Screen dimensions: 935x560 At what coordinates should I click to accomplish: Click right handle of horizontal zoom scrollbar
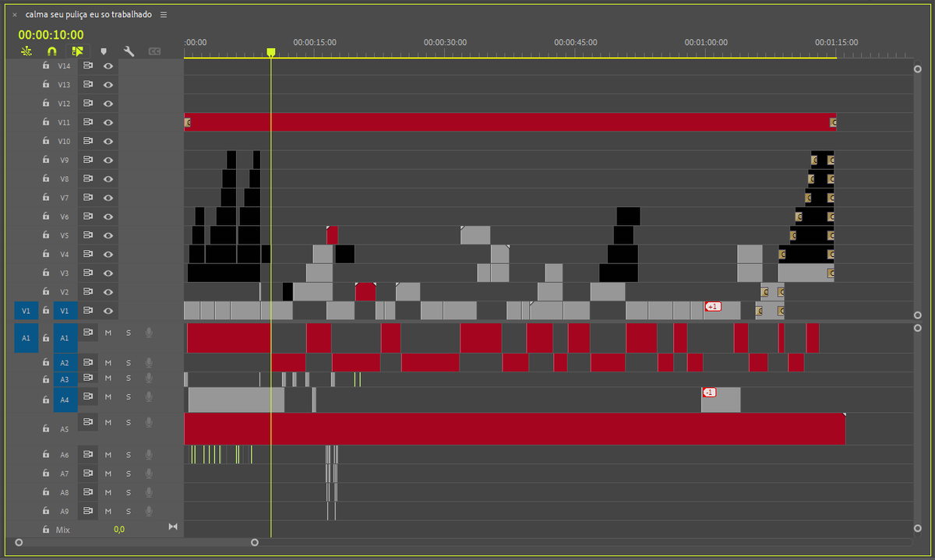[x=255, y=542]
